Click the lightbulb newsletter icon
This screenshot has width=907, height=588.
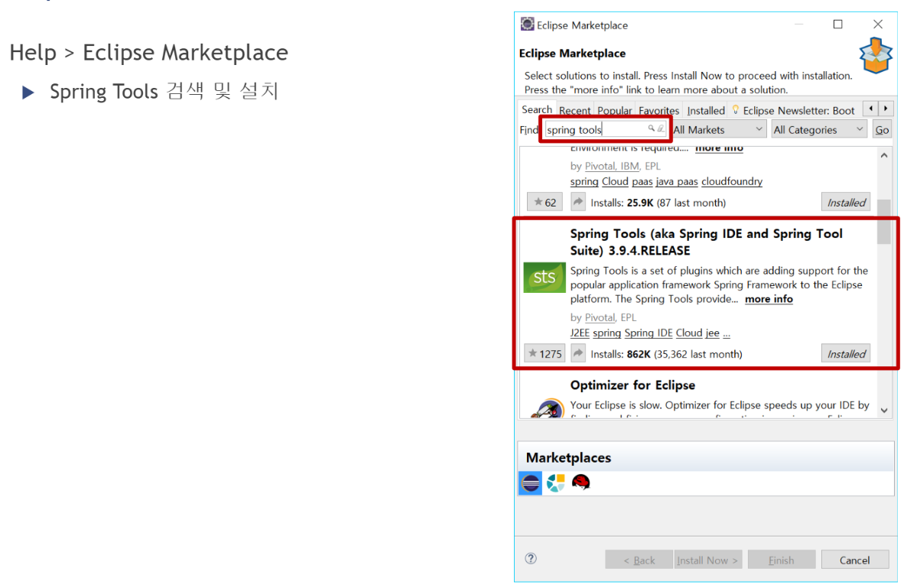(735, 109)
